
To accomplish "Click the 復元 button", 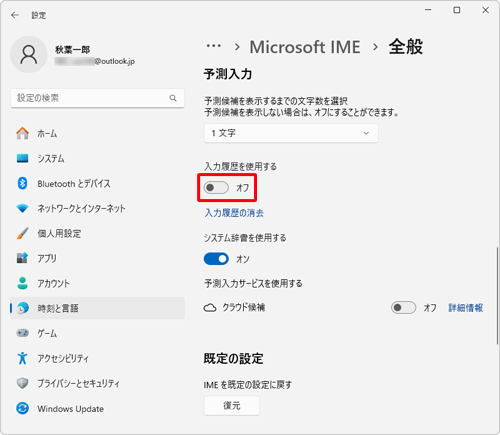I will (x=232, y=405).
